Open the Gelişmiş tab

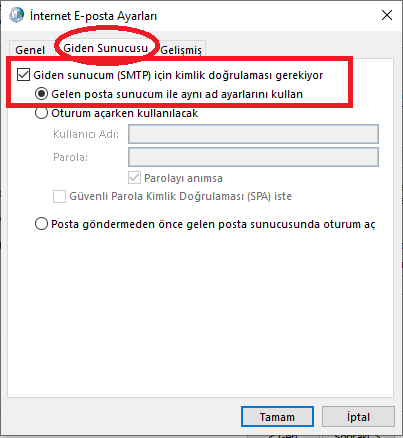(181, 50)
